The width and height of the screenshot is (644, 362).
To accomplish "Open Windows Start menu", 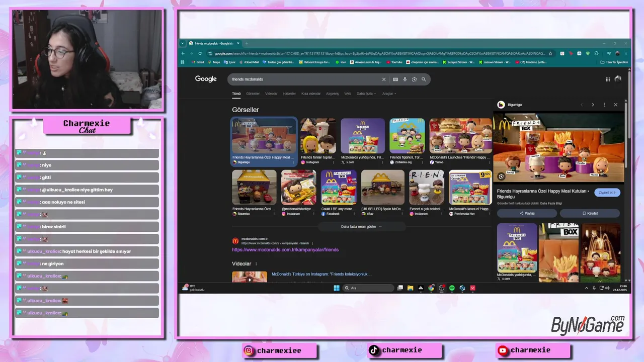I will coord(337,288).
